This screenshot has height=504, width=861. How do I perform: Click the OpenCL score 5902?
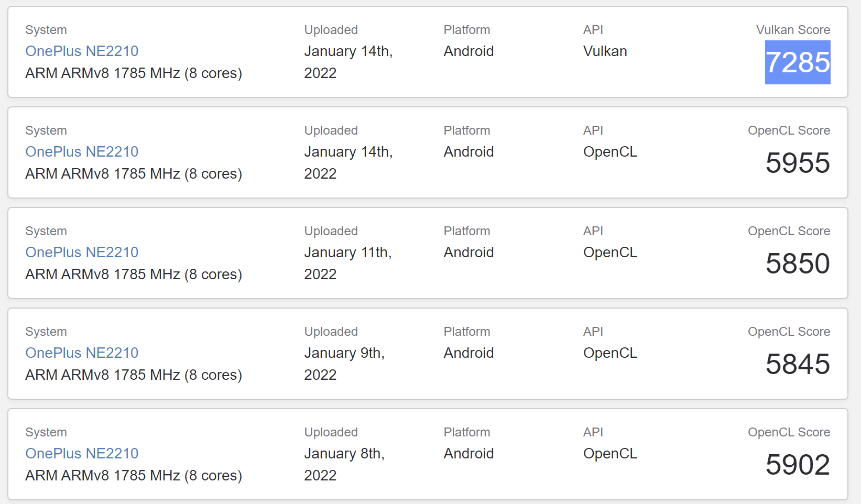797,465
